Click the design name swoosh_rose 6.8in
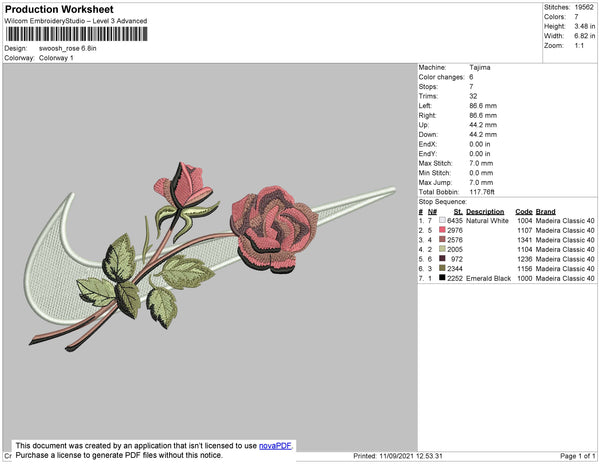 coord(69,48)
